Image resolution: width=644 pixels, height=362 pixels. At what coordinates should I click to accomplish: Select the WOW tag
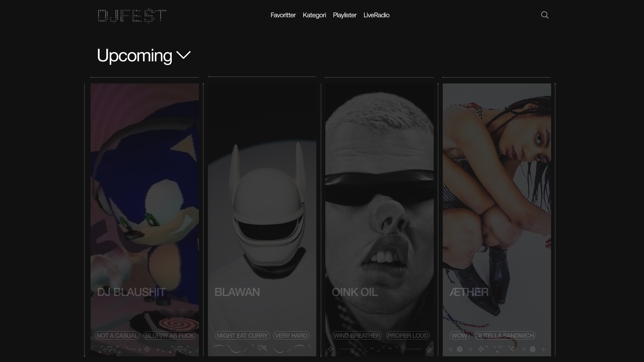(x=459, y=336)
